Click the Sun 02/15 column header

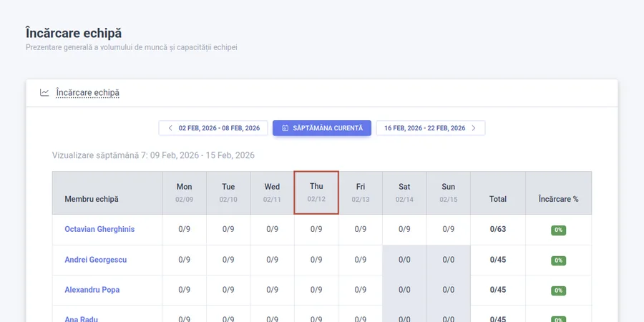449,192
